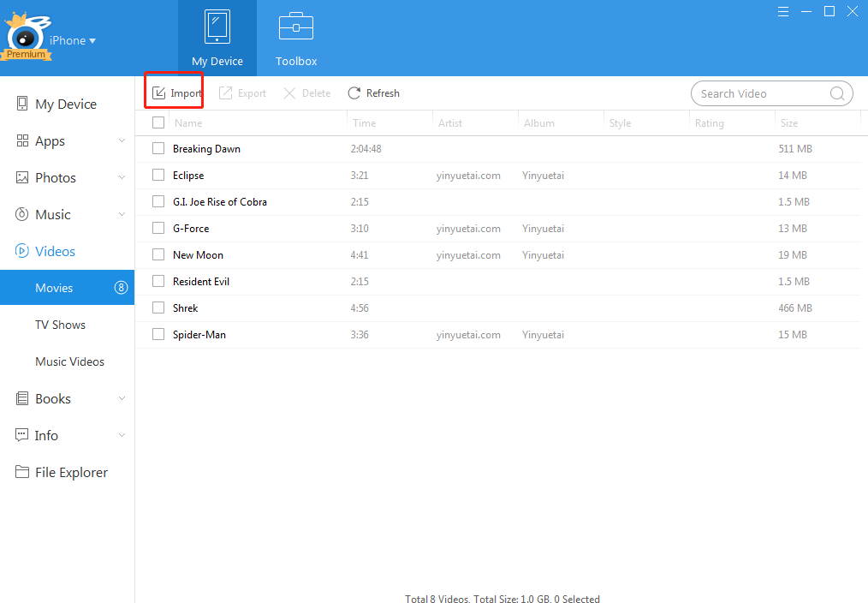868x603 pixels.
Task: Click the G-Force title
Action: (191, 229)
